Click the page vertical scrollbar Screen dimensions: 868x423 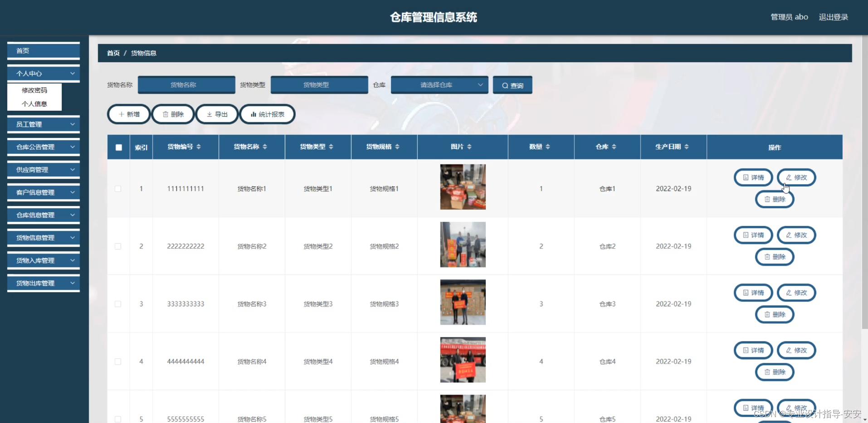864,182
